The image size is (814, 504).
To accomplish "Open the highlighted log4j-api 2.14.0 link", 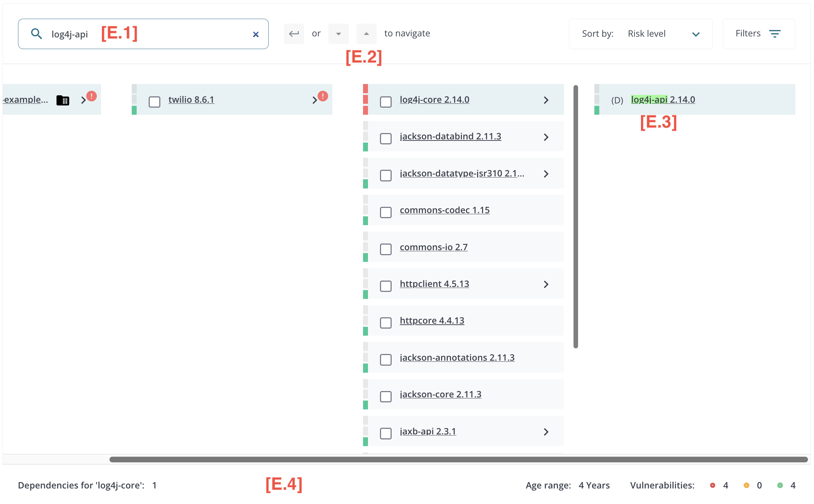I will tap(663, 100).
